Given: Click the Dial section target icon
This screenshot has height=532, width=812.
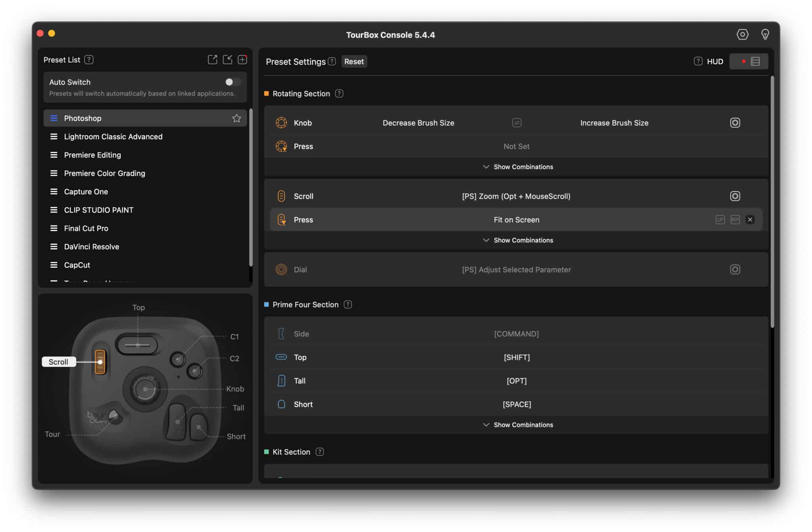Looking at the screenshot, I should pos(735,269).
